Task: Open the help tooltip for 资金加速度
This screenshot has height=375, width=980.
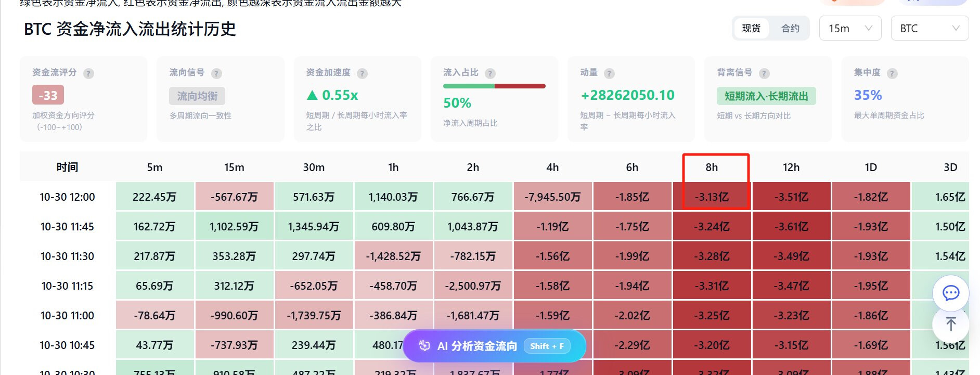Action: click(x=363, y=73)
